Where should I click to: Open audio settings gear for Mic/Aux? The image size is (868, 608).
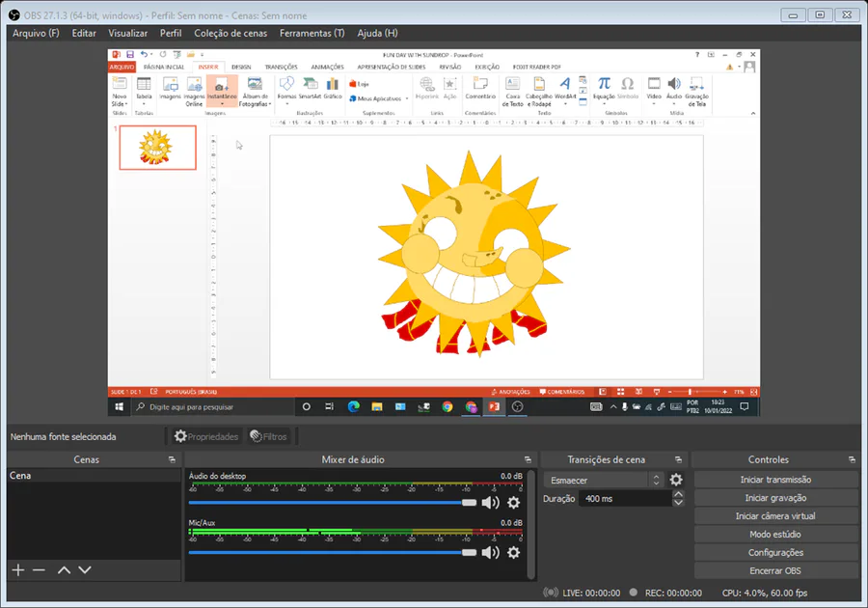pos(514,553)
